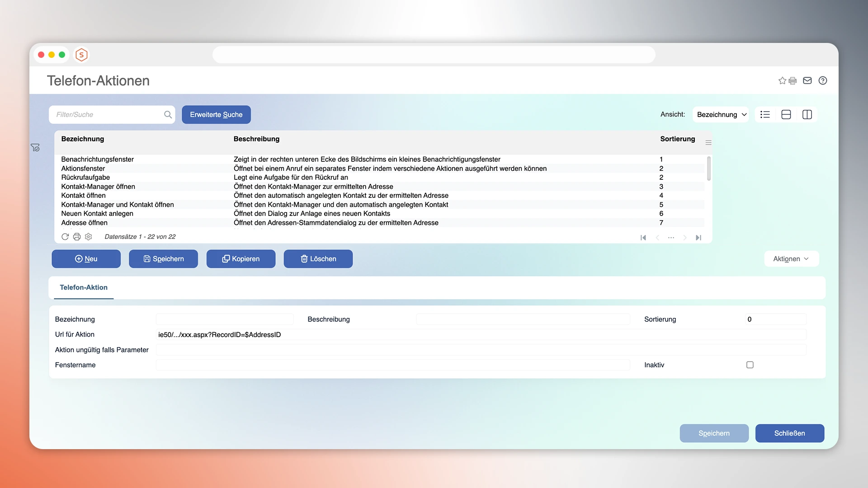Refresh the records list
This screenshot has height=488, width=868.
[x=65, y=237]
